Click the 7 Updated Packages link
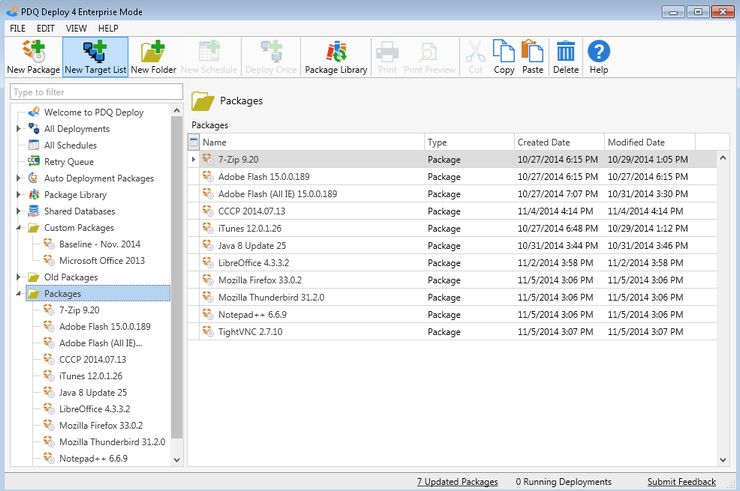 tap(457, 482)
